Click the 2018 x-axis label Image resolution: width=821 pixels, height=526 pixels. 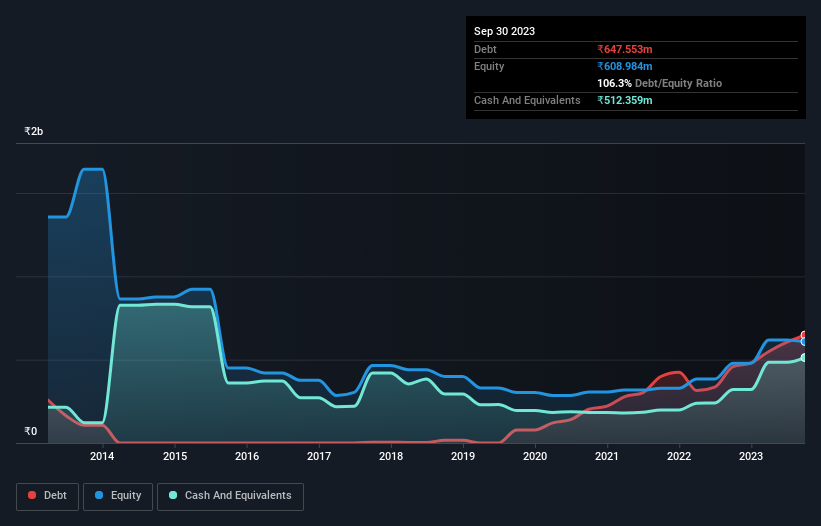(391, 456)
